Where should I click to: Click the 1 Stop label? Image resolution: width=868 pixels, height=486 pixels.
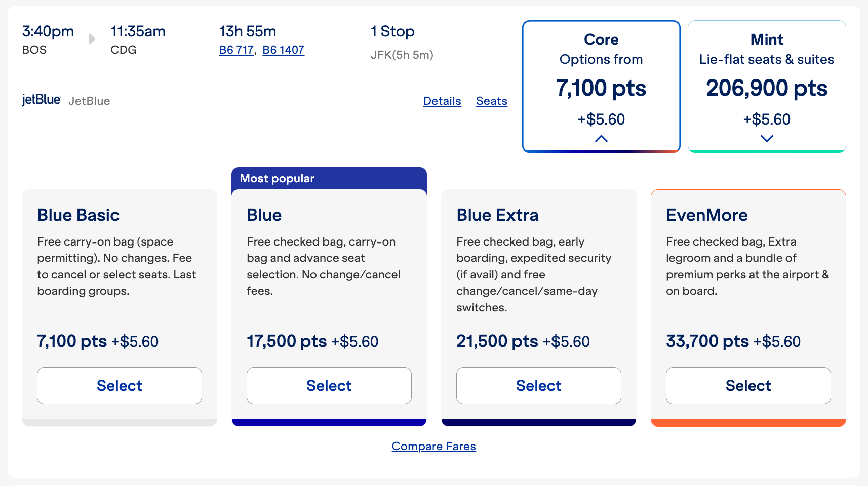392,31
